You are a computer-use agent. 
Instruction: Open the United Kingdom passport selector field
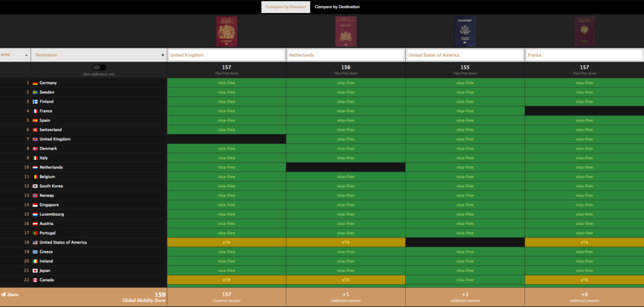227,55
